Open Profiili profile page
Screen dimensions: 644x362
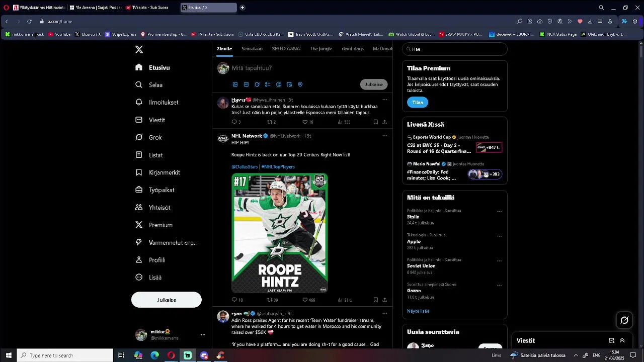point(151,260)
